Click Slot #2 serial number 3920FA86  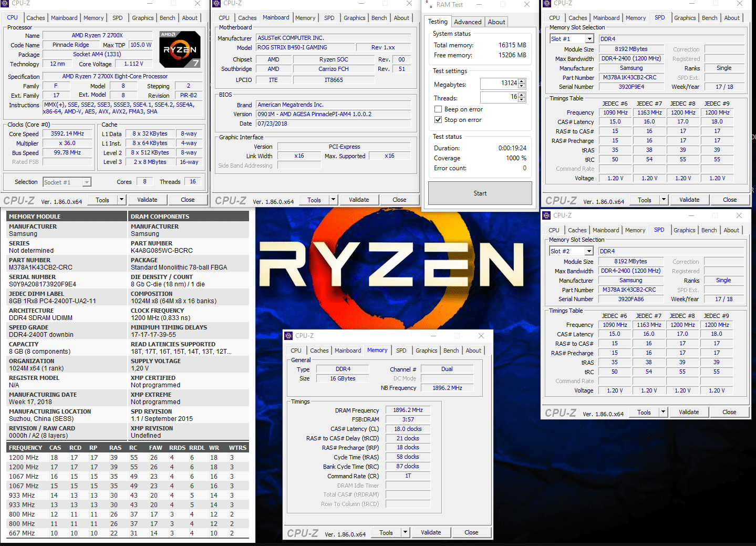point(630,299)
